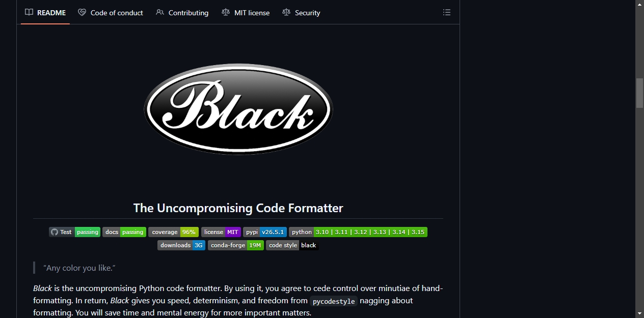Click the license MIT badge
644x318 pixels.
click(x=221, y=232)
